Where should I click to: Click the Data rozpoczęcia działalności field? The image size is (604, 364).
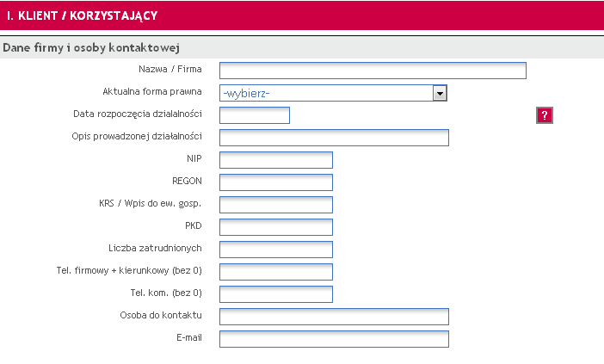[x=255, y=115]
